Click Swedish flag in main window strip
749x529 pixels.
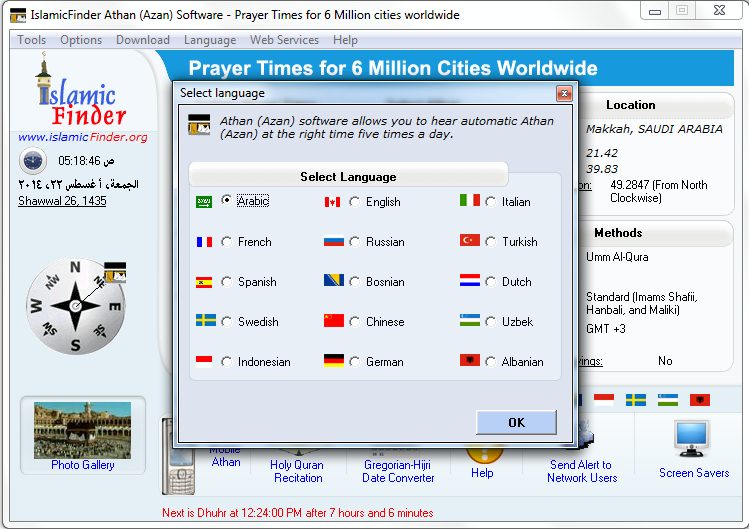point(636,400)
